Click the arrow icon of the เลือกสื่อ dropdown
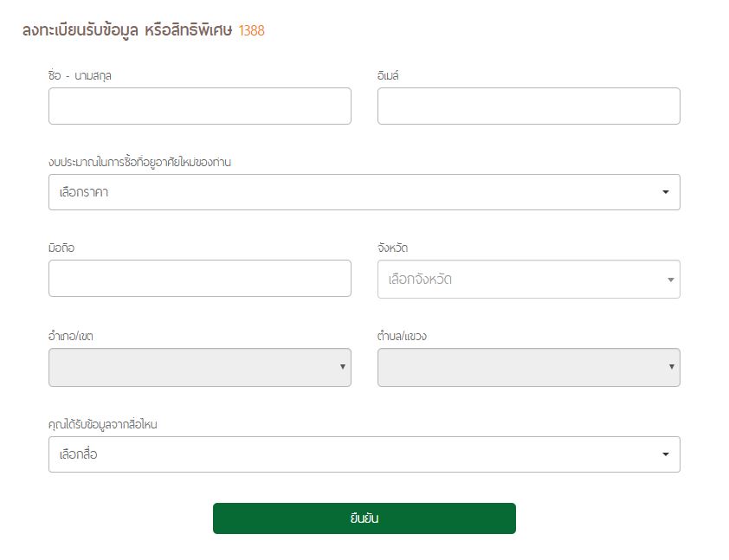 (666, 454)
